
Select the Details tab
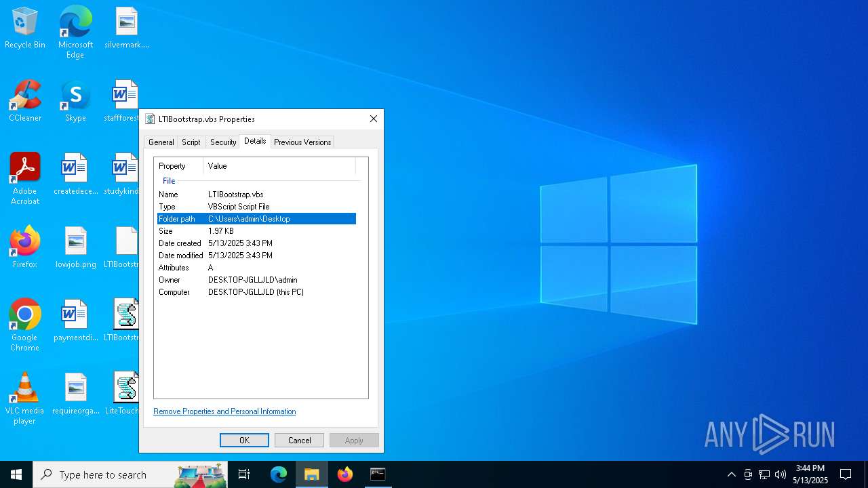click(x=255, y=141)
